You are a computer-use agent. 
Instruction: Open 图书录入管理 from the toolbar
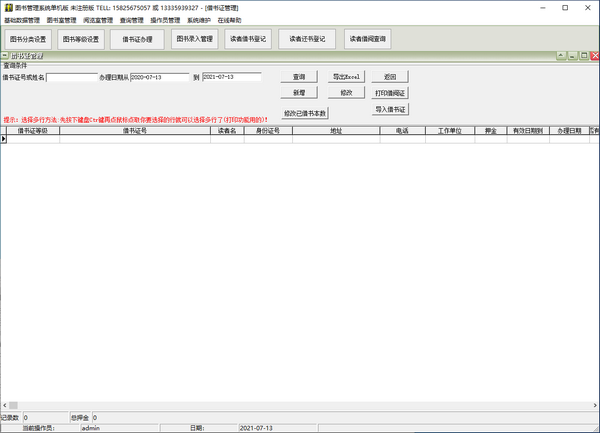[x=195, y=39]
